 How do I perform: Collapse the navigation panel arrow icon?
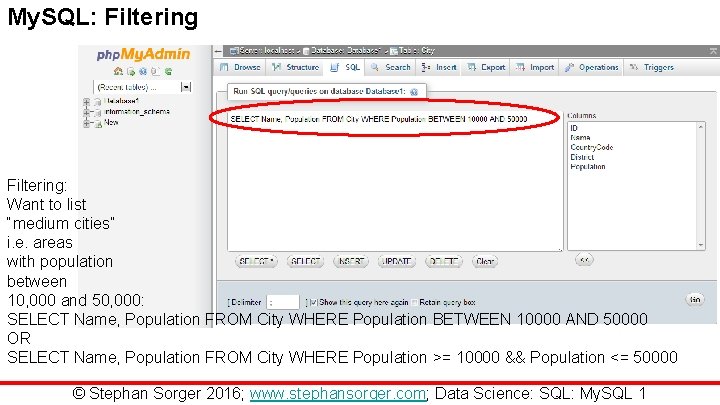tap(218, 51)
